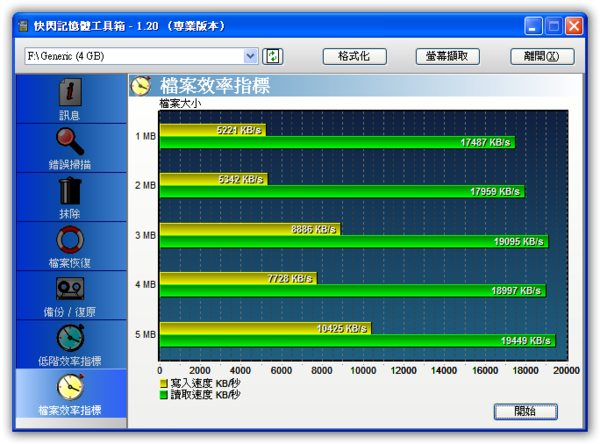Click the refresh drive list icon
The height and width of the screenshot is (444, 600).
pyautogui.click(x=272, y=56)
